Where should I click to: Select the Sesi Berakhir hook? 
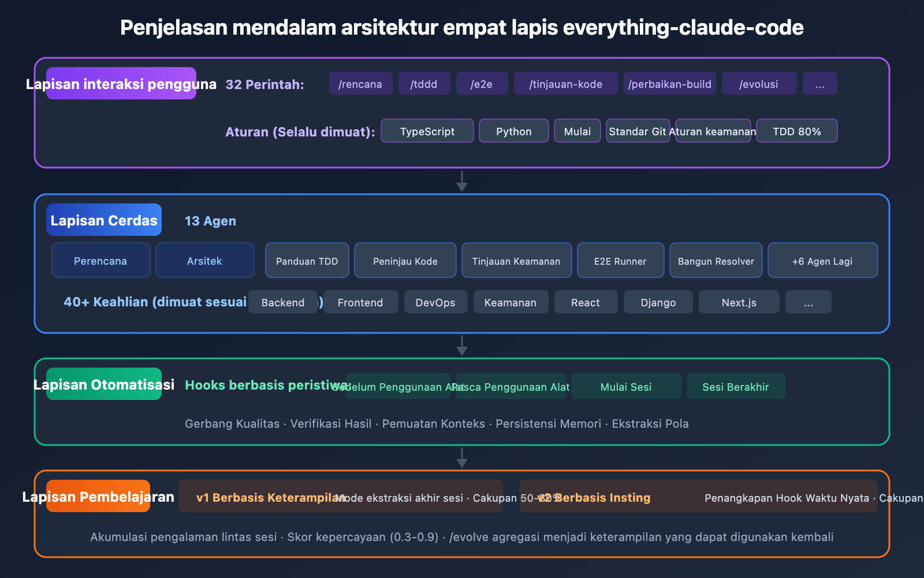(736, 387)
